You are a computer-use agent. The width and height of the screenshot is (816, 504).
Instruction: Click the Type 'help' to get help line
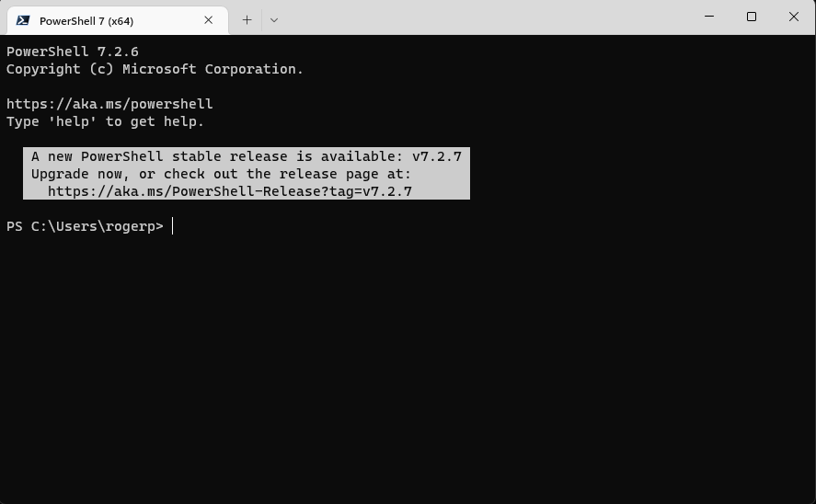pyautogui.click(x=105, y=121)
